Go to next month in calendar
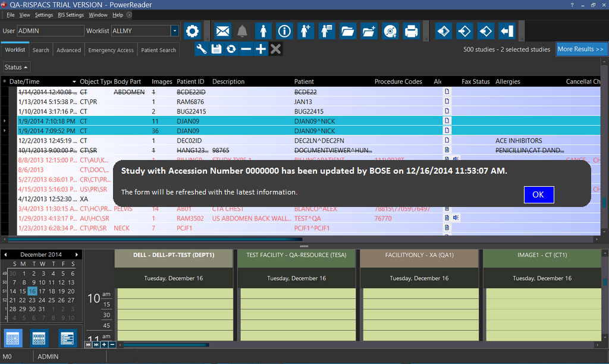Viewport: 609px width, 364px height. [x=76, y=255]
